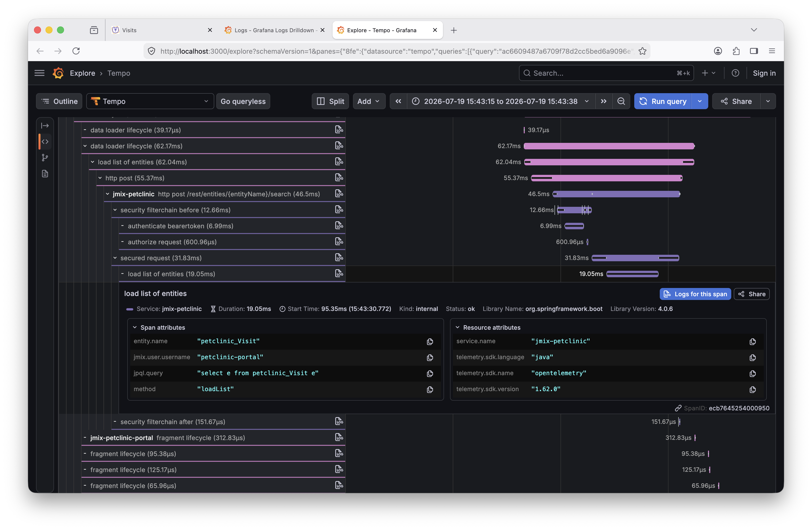Image resolution: width=812 pixels, height=530 pixels.
Task: Copy the method attribute value
Action: click(x=430, y=390)
